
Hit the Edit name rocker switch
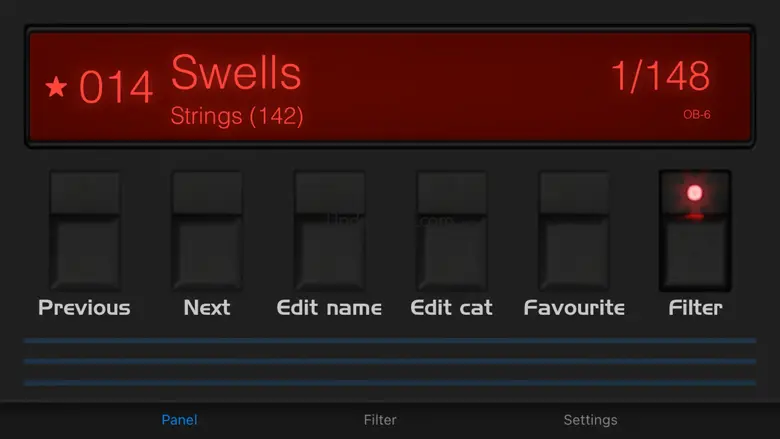tap(330, 231)
